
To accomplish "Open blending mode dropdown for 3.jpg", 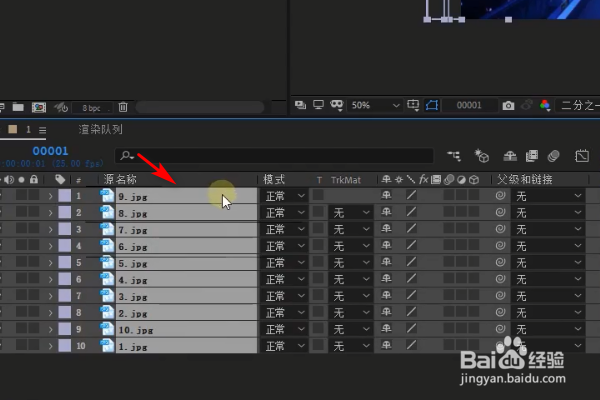I will click(285, 296).
